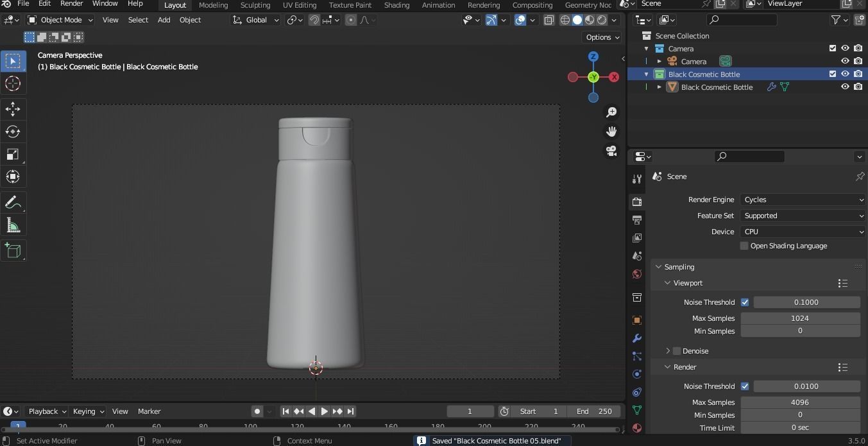Open the Output properties tab
This screenshot has height=446, width=868.
pyautogui.click(x=636, y=219)
